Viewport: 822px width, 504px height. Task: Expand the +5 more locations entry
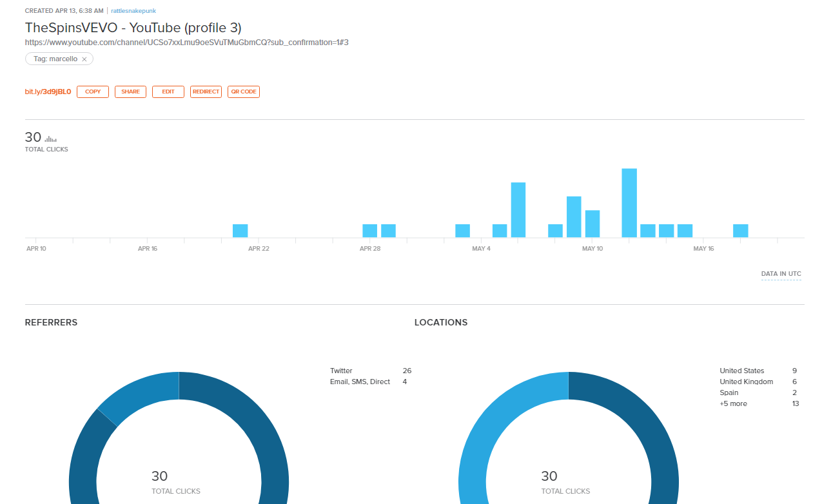(734, 403)
